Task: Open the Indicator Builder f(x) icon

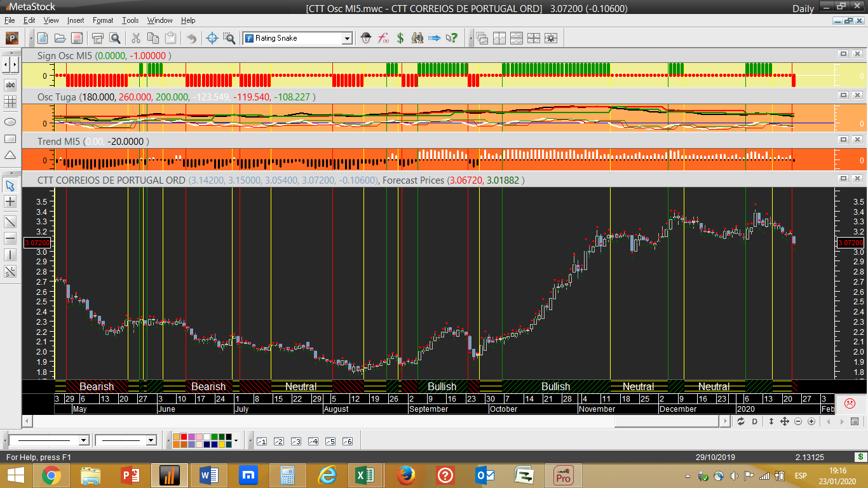Action: (x=383, y=38)
